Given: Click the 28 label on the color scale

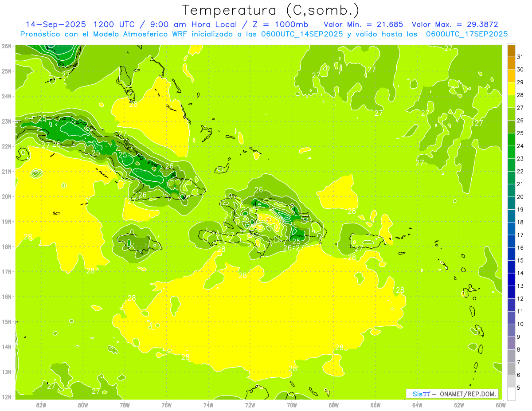Looking at the screenshot, I should pyautogui.click(x=520, y=95).
